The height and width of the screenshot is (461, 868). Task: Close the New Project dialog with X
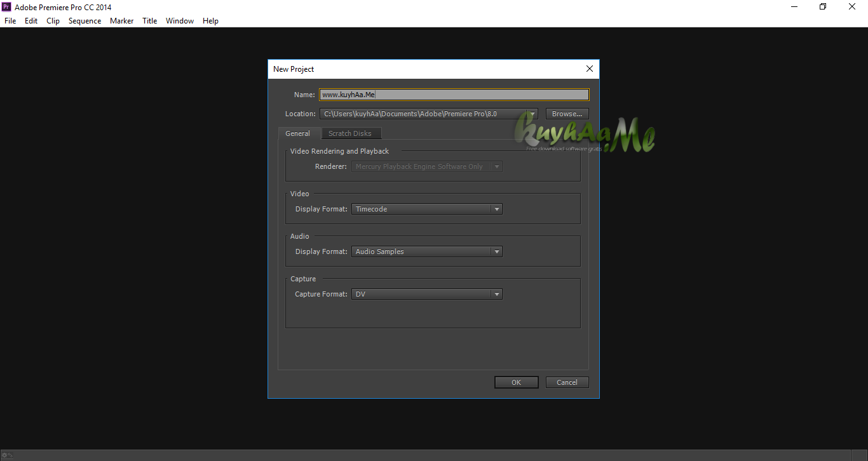coord(590,69)
